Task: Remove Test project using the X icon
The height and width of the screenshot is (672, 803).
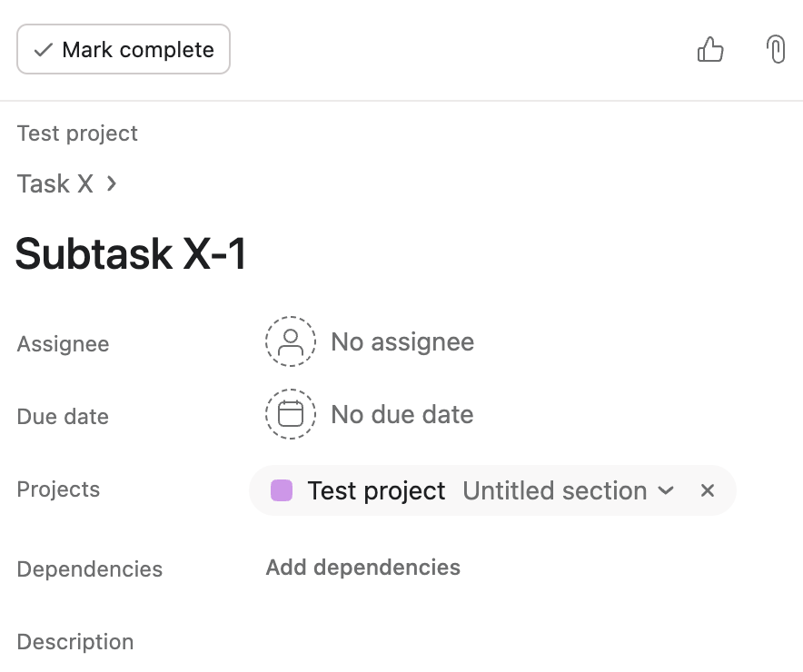Action: (708, 490)
